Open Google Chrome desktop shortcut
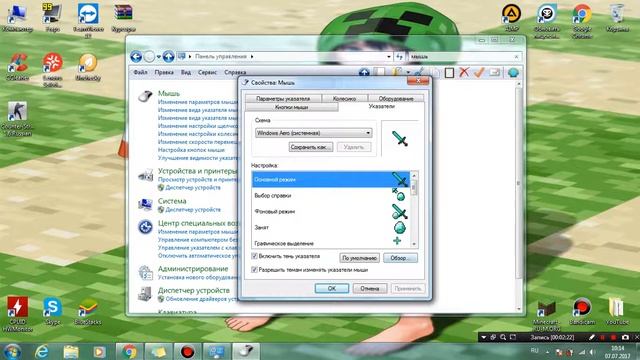 [x=582, y=20]
